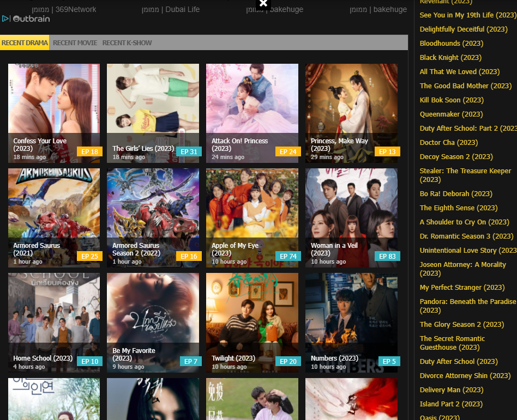Open Kill Bok Soon (2023) link
This screenshot has width=517, height=420.
452,100
